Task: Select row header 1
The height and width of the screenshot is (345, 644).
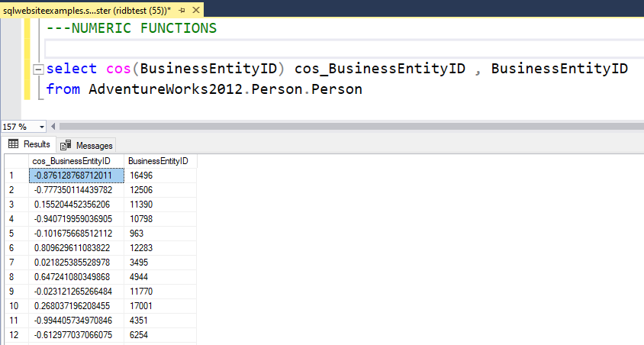Action: 17,176
